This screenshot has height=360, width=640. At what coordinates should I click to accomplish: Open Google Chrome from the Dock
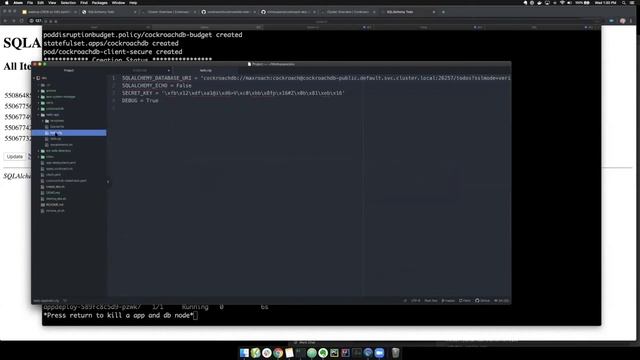(x=278, y=353)
